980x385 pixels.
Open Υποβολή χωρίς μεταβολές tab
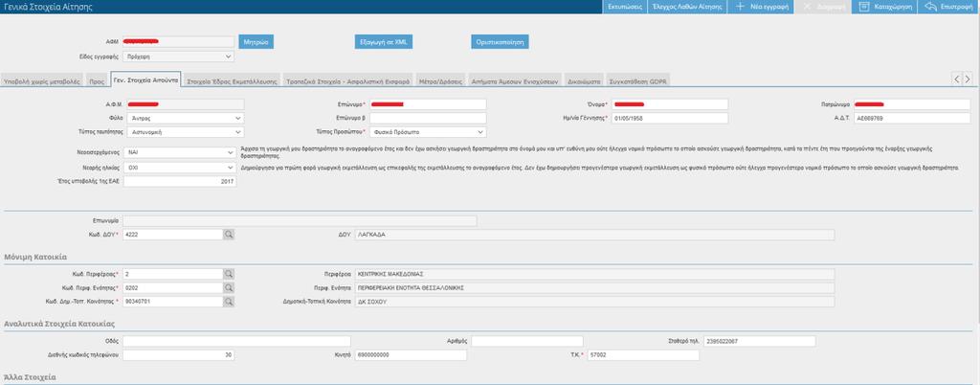(42, 81)
